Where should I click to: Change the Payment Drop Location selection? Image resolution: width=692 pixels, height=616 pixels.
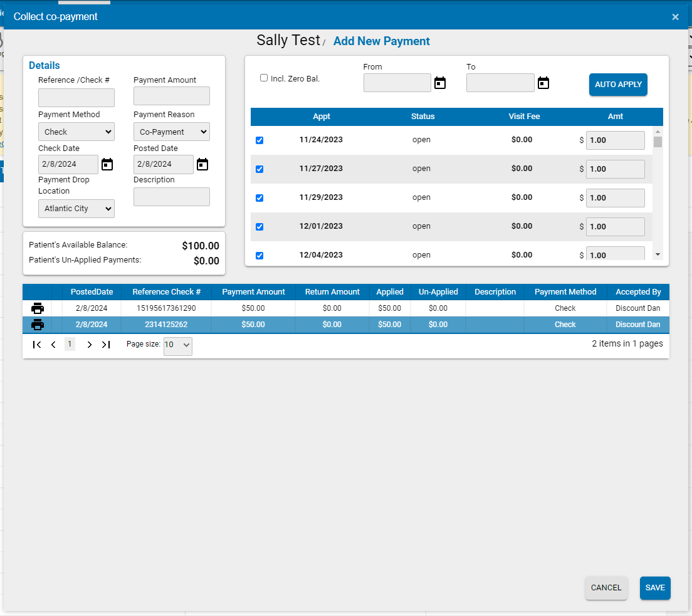pyautogui.click(x=76, y=209)
